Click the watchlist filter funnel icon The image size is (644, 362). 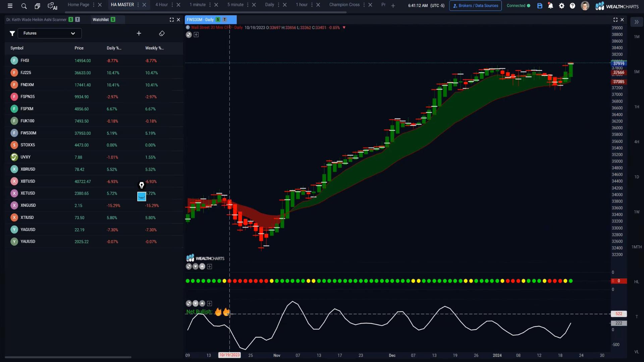click(x=12, y=33)
